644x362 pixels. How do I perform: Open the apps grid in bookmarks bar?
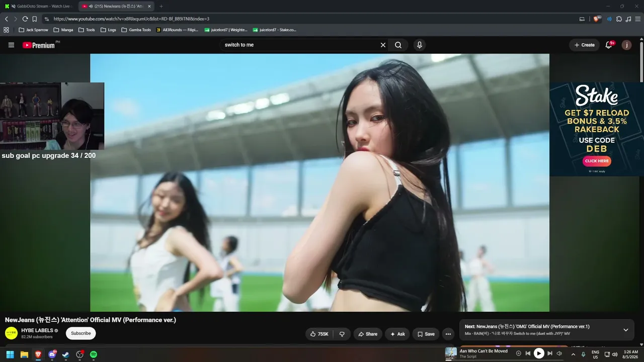(7, 30)
